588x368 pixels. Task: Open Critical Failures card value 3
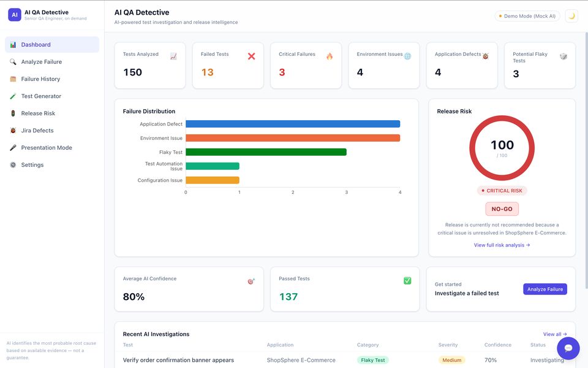pyautogui.click(x=282, y=72)
